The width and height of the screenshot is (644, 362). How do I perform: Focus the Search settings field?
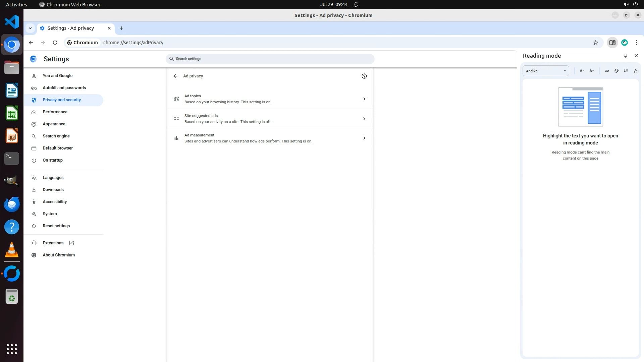[270, 59]
